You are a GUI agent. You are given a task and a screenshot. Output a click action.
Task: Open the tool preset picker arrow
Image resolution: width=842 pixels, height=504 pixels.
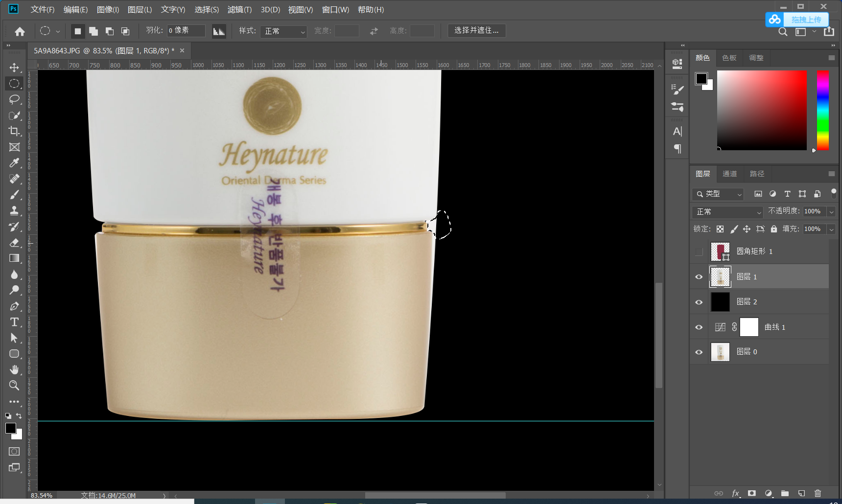pyautogui.click(x=58, y=31)
